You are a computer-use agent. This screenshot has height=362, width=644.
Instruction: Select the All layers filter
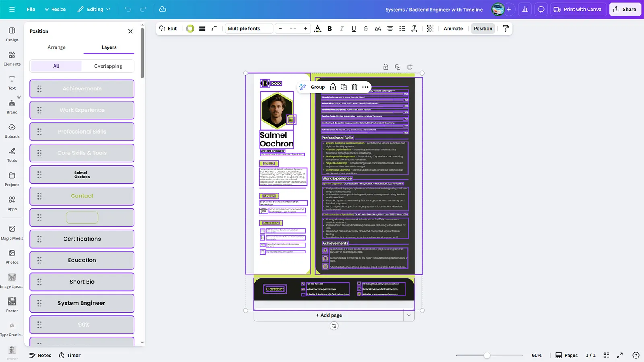[x=56, y=66]
